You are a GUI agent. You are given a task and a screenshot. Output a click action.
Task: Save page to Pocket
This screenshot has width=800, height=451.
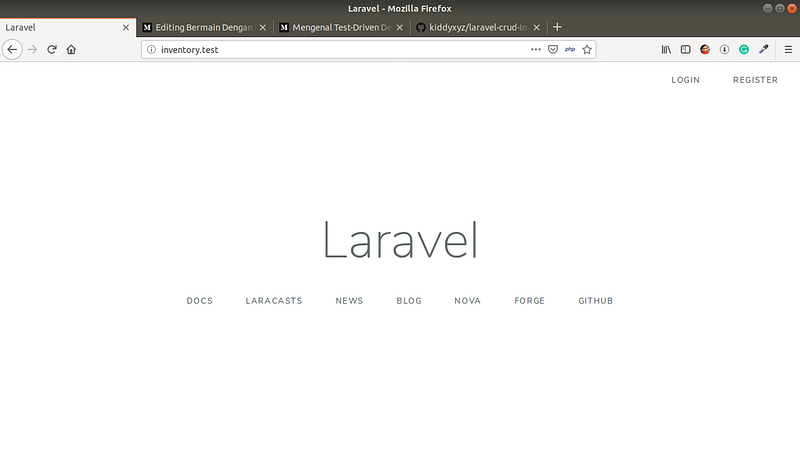[553, 49]
